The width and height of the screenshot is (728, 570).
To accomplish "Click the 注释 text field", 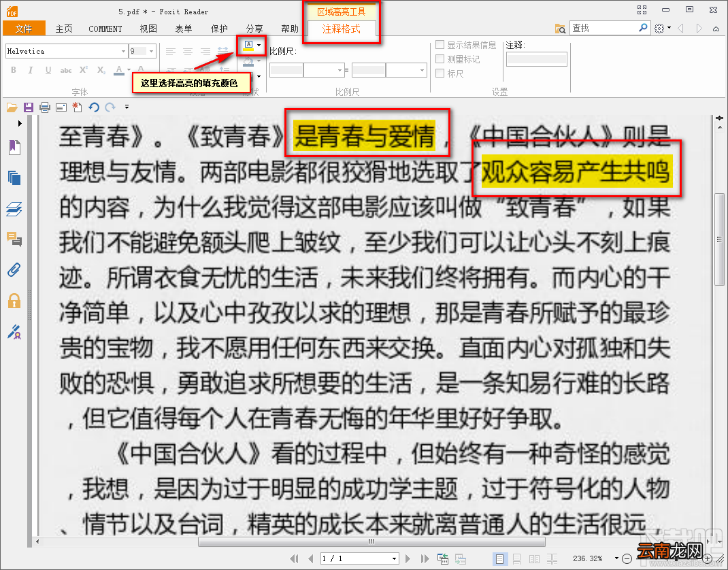I will click(x=536, y=59).
